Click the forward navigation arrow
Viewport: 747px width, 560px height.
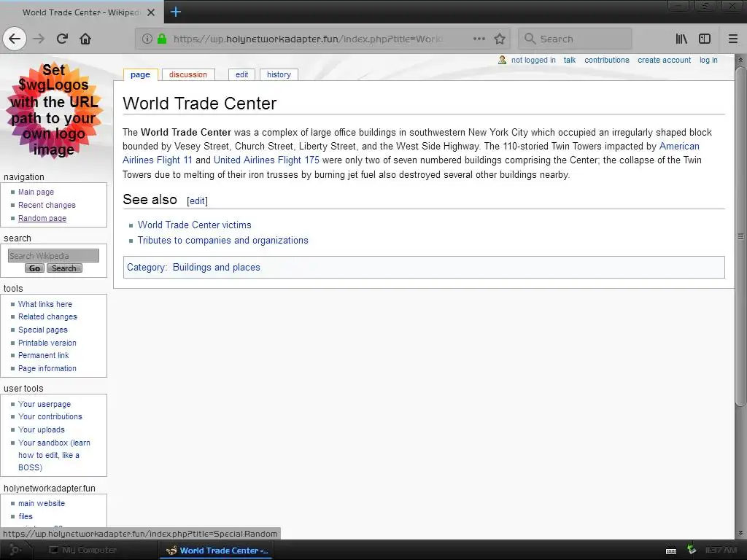39,39
